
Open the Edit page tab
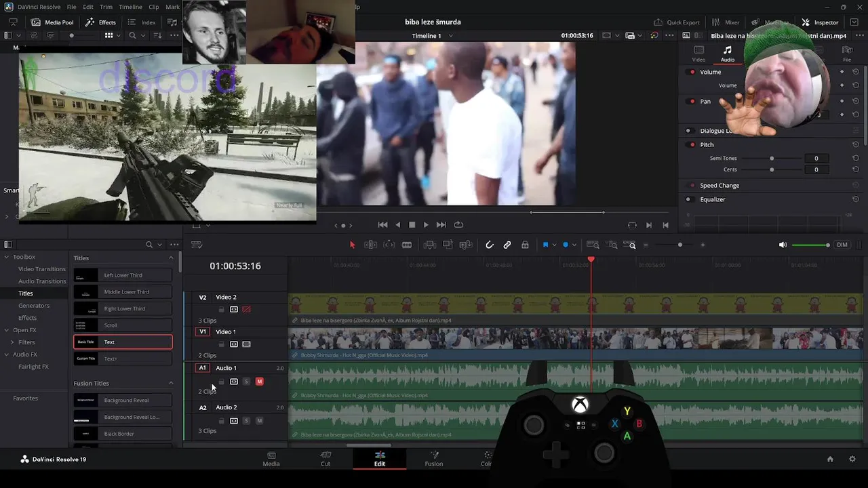tap(380, 459)
